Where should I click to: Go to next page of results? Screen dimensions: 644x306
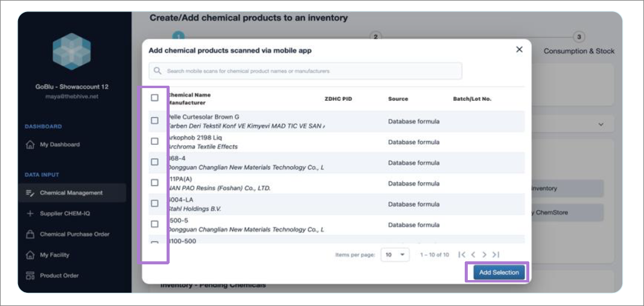484,255
